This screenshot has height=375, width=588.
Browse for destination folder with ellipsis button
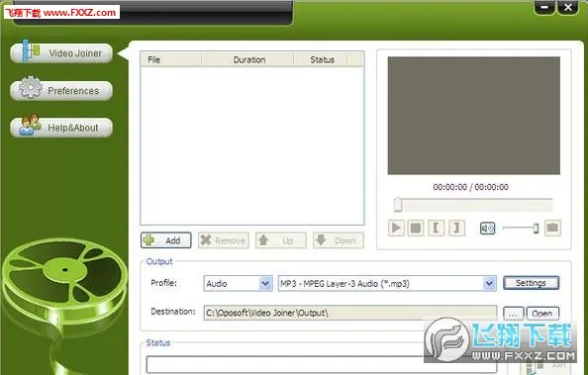point(513,313)
